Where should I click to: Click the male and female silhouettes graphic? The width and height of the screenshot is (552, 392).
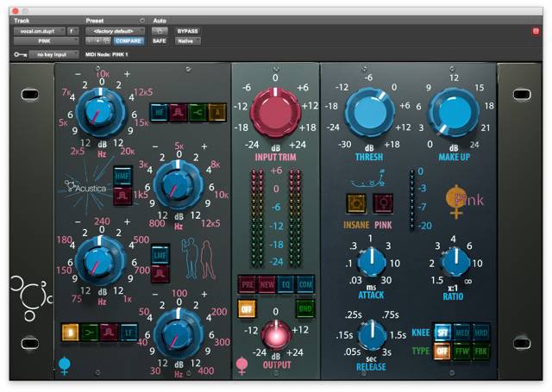click(198, 258)
